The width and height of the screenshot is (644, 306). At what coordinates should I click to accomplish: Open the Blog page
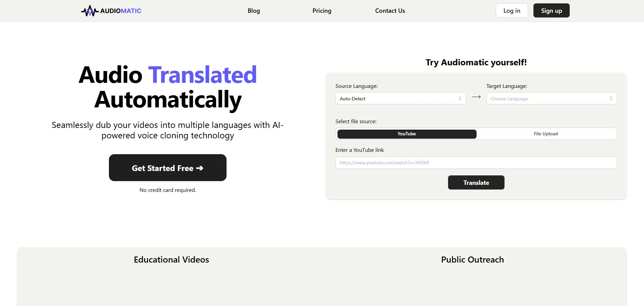tap(254, 11)
